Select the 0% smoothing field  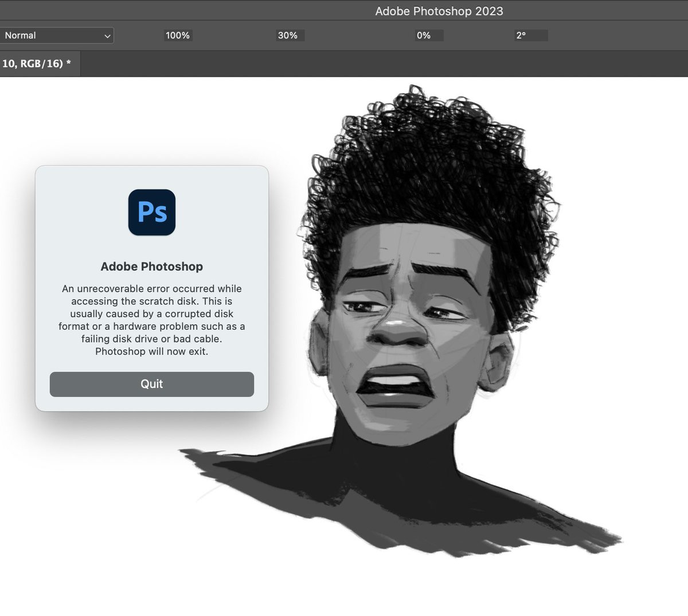pyautogui.click(x=428, y=35)
